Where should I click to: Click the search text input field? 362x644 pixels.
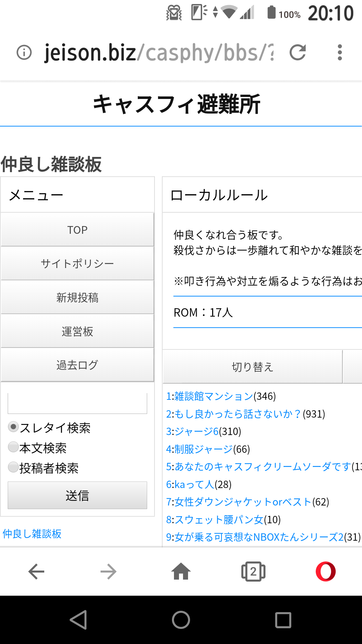pyautogui.click(x=77, y=403)
